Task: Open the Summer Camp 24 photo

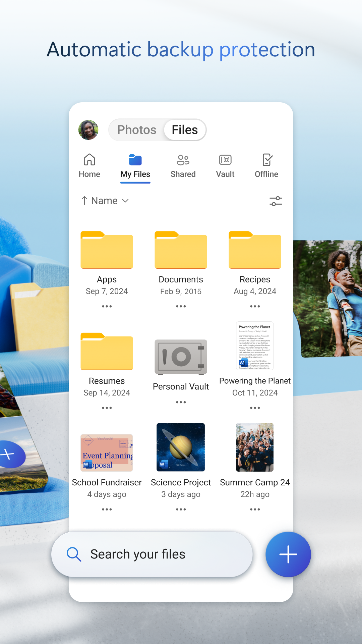Action: click(x=255, y=447)
